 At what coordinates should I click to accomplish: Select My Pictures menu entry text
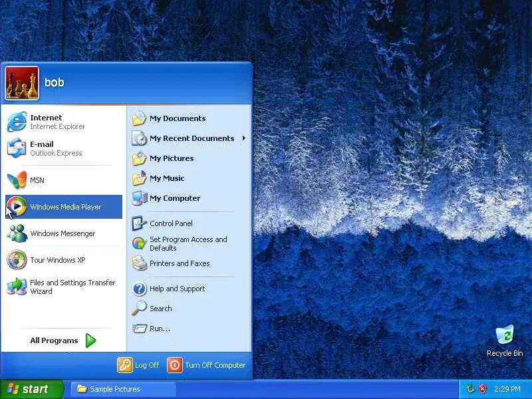172,158
